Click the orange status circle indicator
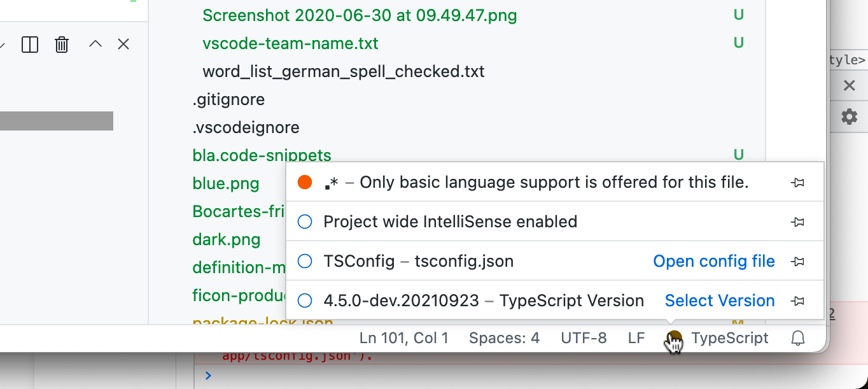Screen dimensions: 868x389 305,181
